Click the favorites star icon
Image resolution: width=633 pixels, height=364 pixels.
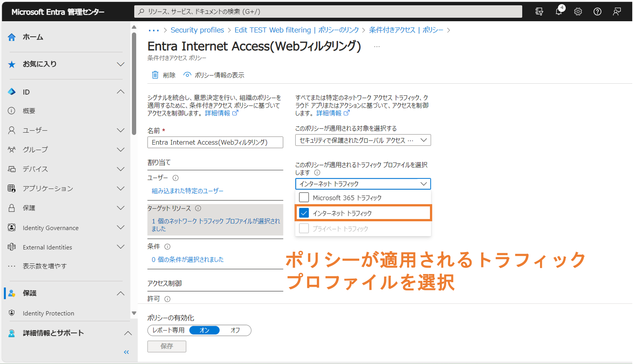point(12,64)
